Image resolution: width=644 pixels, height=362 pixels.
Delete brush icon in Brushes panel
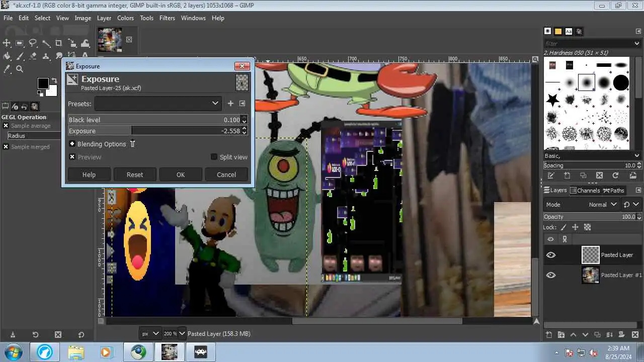point(599,175)
